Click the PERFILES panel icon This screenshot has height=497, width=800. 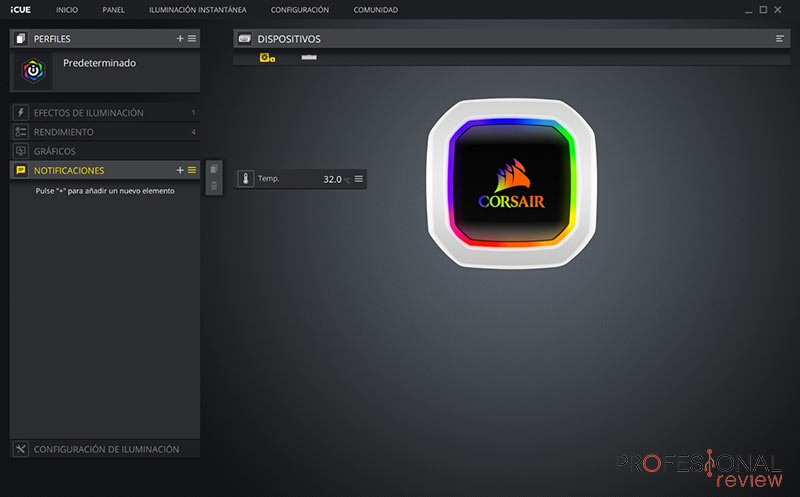(x=20, y=39)
